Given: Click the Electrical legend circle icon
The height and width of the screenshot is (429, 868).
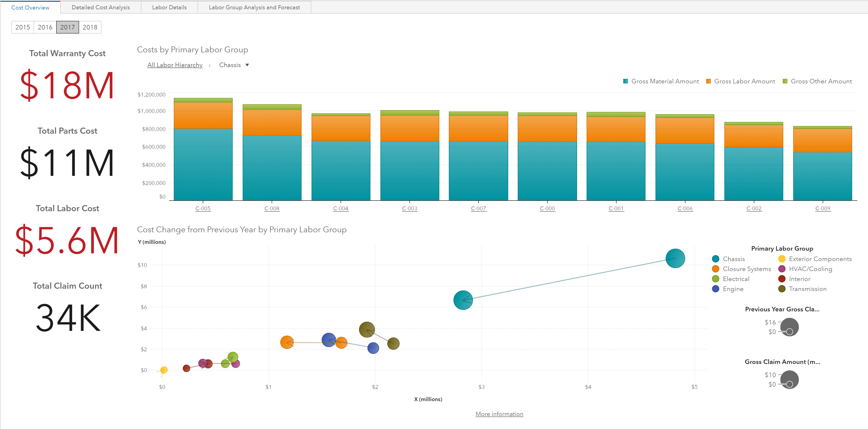Looking at the screenshot, I should tap(716, 279).
